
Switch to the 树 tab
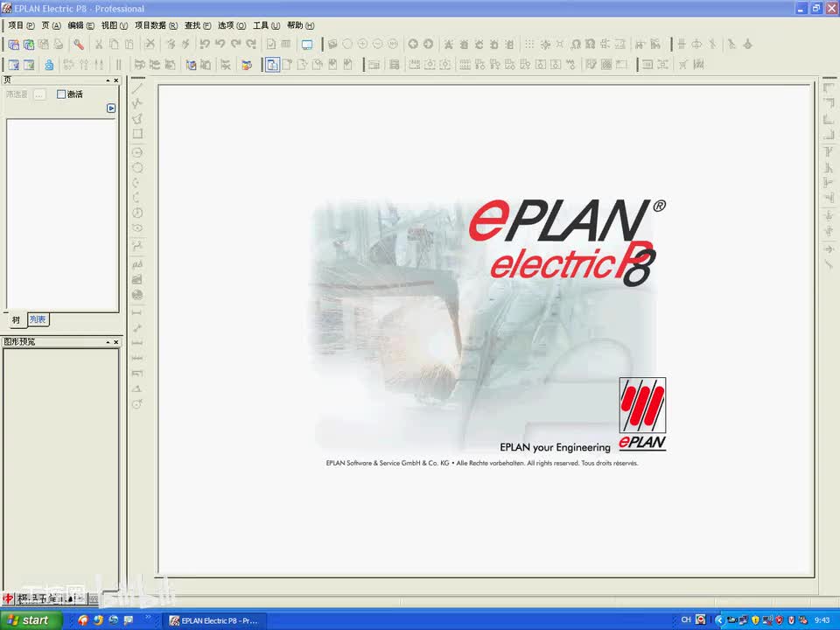click(16, 320)
